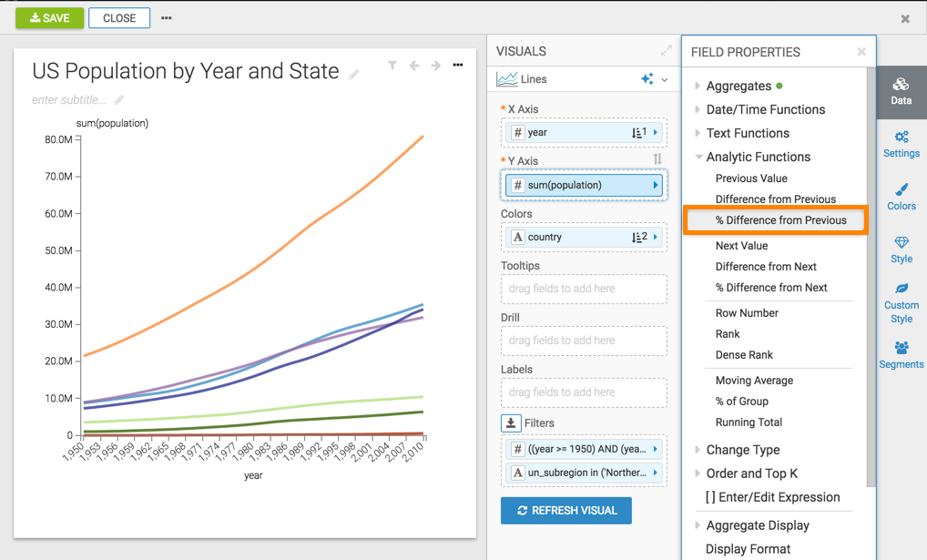
Task: Click the Refresh Visual button
Action: 565,511
